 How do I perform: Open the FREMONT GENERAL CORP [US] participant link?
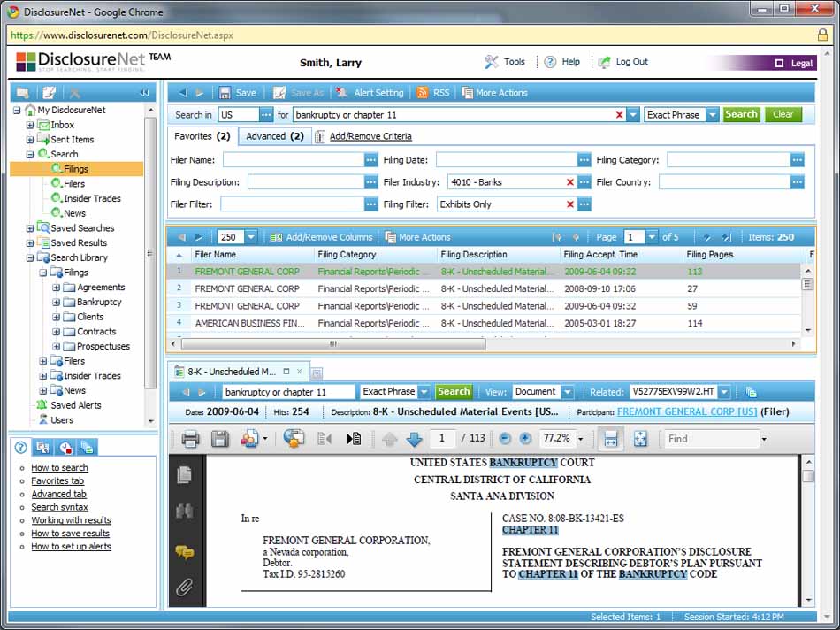coord(686,412)
